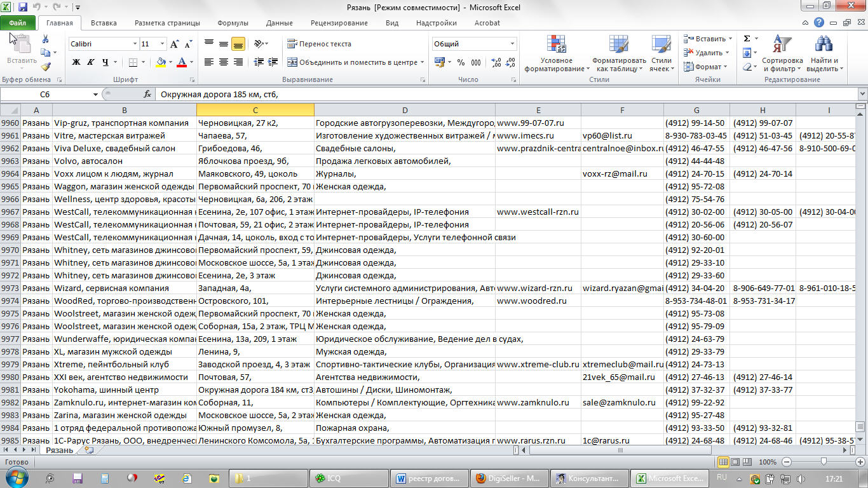Open Найти и выделить menu
This screenshot has width=868, height=488.
pyautogui.click(x=824, y=54)
